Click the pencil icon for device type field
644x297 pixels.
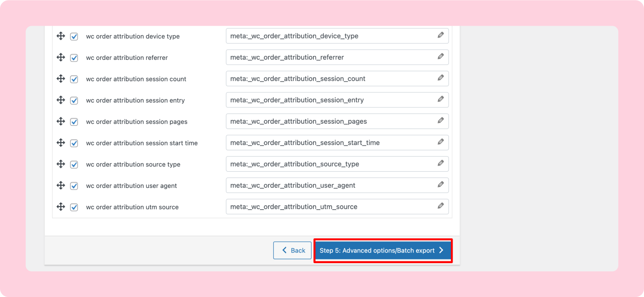click(x=441, y=35)
